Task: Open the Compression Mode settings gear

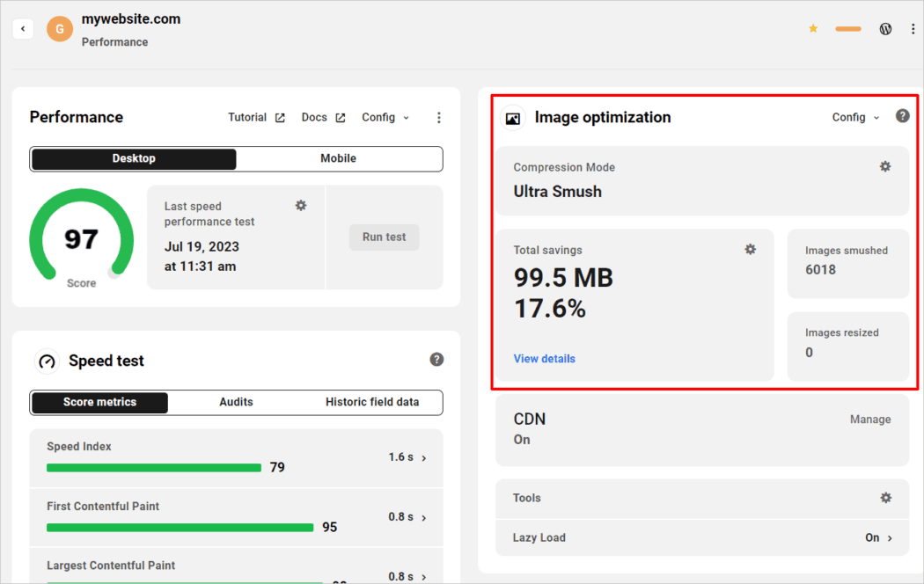Action: (885, 166)
